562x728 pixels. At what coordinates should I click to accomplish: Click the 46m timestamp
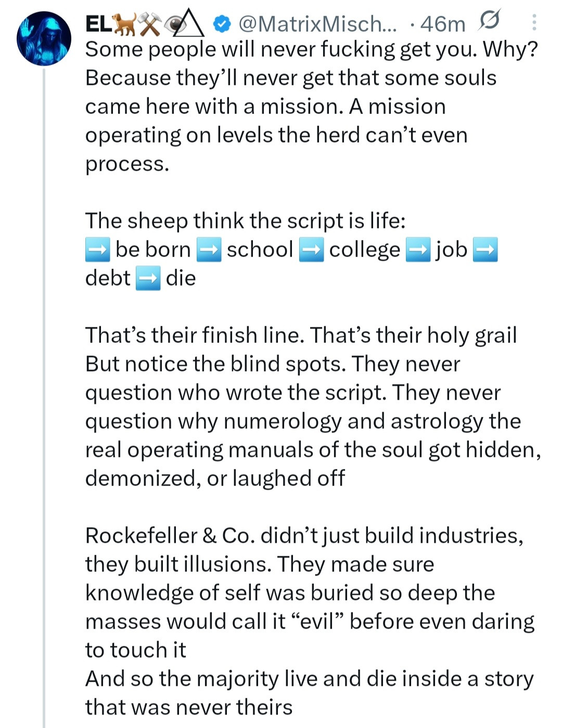(x=442, y=24)
